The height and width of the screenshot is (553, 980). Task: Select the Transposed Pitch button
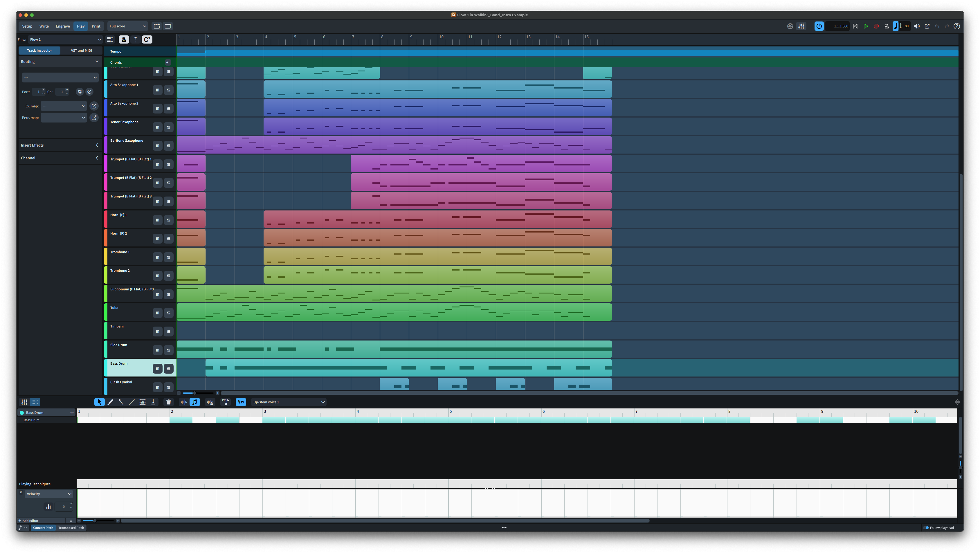[x=71, y=527]
